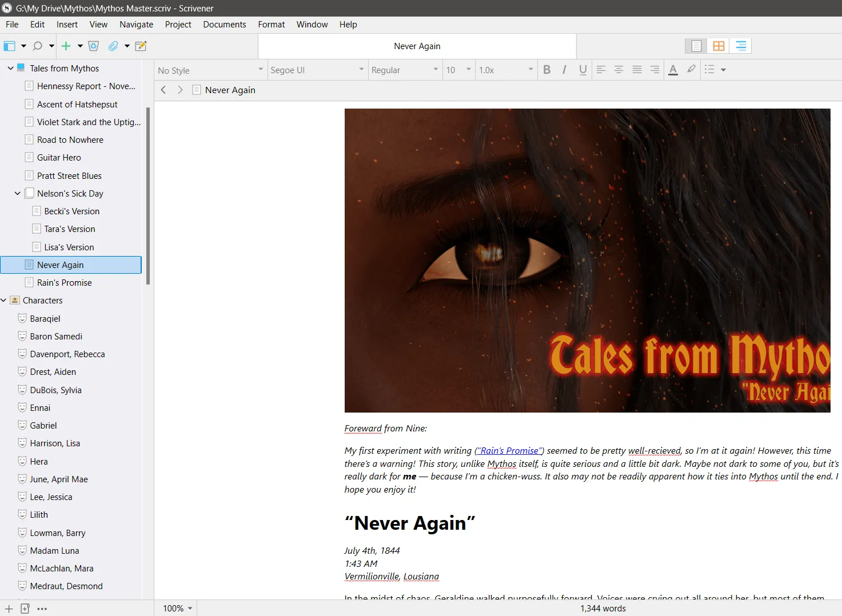Open the View toolbar dropdown arrow
Image resolution: width=842 pixels, height=616 pixels.
[x=23, y=46]
